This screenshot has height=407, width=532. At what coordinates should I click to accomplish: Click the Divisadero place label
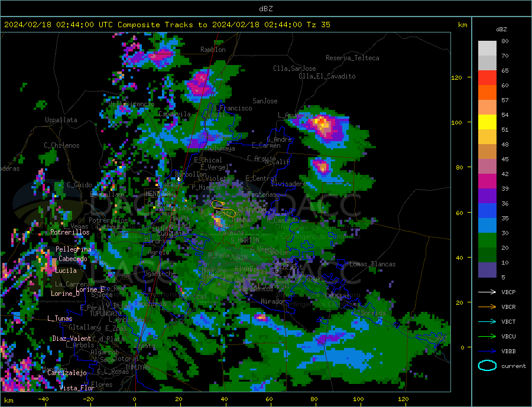click(288, 184)
